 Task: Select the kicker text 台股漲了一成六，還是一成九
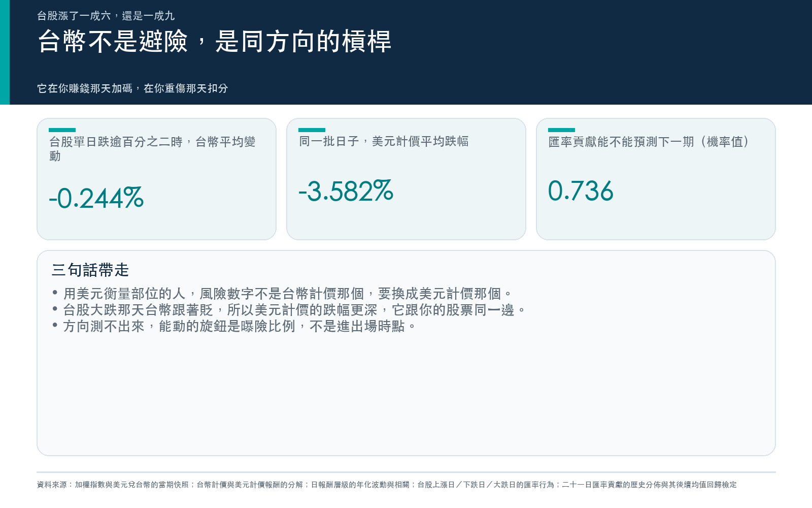(106, 16)
